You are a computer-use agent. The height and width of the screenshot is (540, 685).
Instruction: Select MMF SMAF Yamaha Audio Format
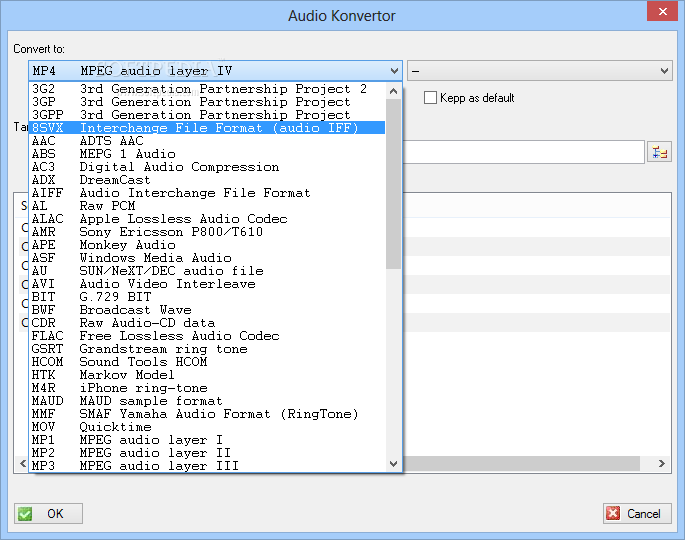[x=207, y=414]
